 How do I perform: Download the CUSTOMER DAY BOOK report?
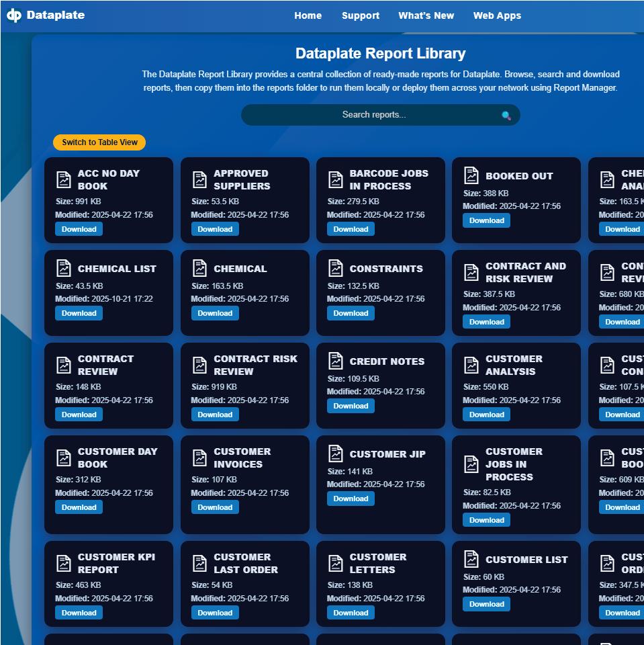(79, 507)
